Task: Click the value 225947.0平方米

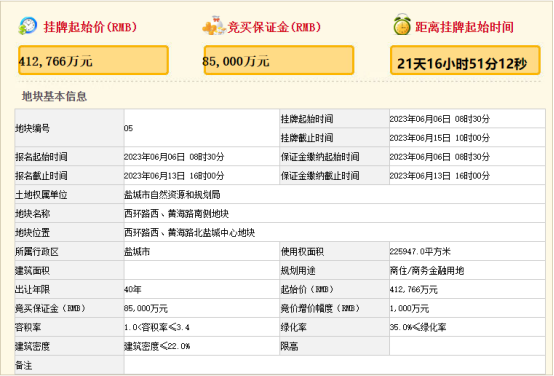Action: pos(420,252)
